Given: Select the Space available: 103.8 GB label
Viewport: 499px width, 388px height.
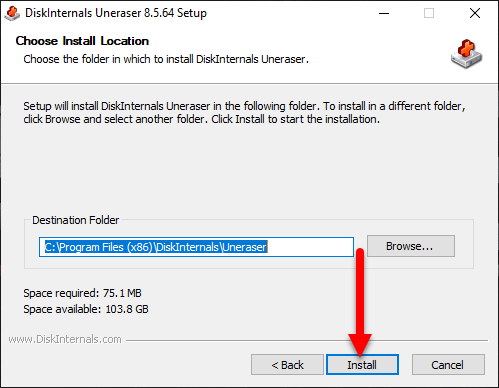Looking at the screenshot, I should point(86,309).
